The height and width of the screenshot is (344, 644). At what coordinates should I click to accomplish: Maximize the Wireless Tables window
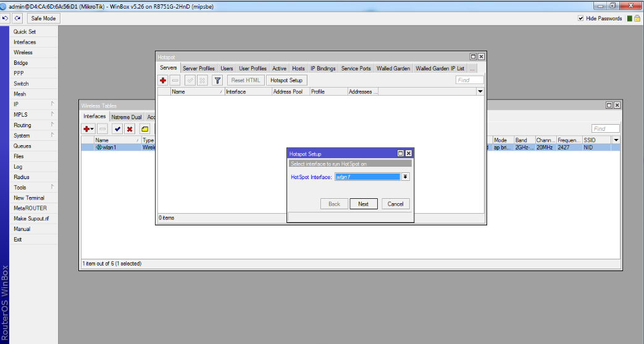pyautogui.click(x=609, y=105)
